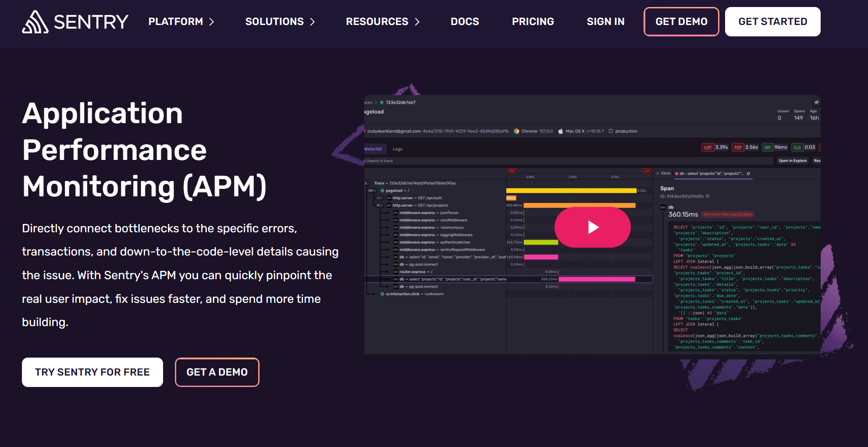Image resolution: width=868 pixels, height=447 pixels.
Task: Click the LCP 3.39s vitals badge
Action: tap(715, 147)
